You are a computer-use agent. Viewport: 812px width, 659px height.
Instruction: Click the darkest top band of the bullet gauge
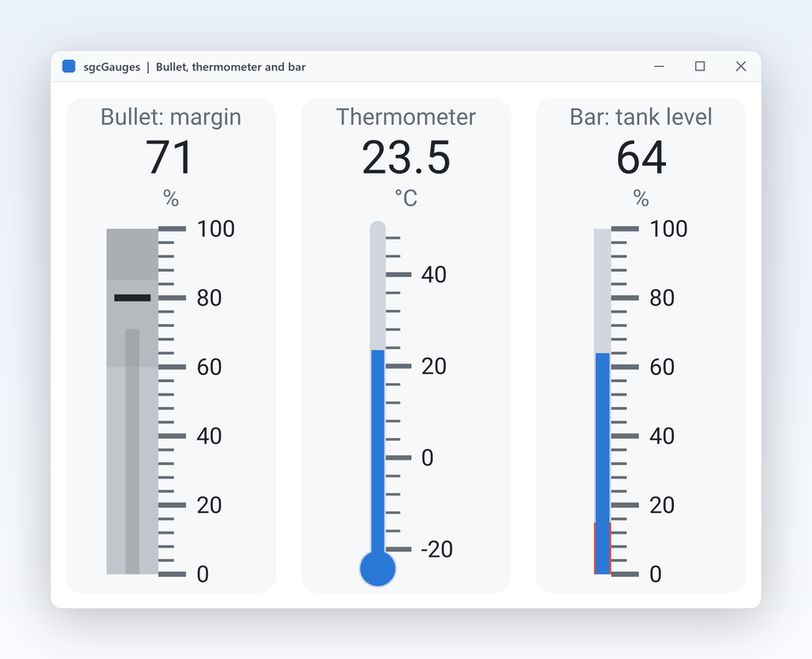coord(133,255)
